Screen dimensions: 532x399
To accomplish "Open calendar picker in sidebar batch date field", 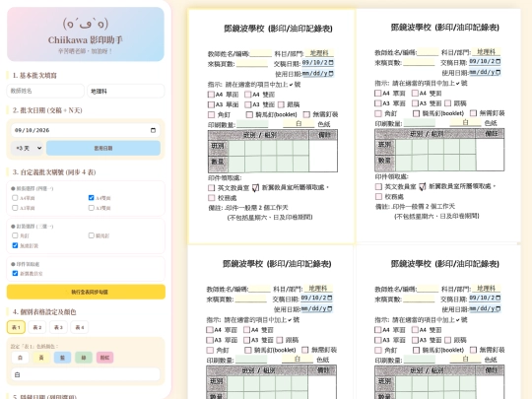I will 153,130.
